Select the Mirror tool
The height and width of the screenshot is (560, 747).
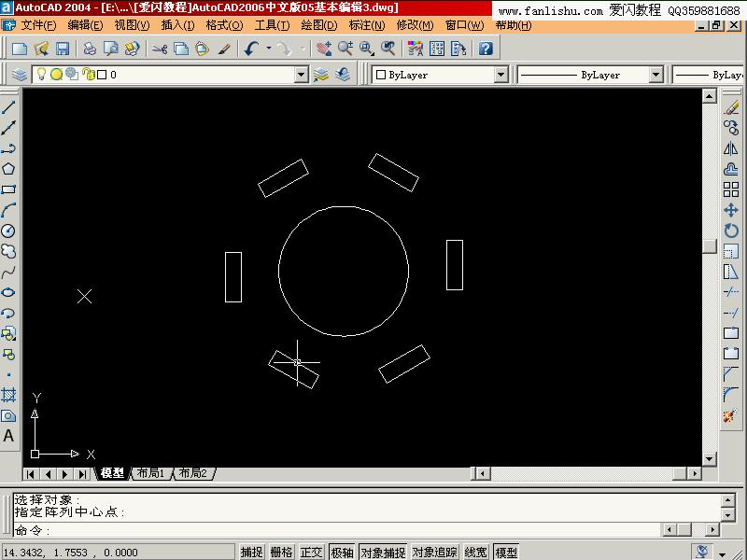point(731,148)
